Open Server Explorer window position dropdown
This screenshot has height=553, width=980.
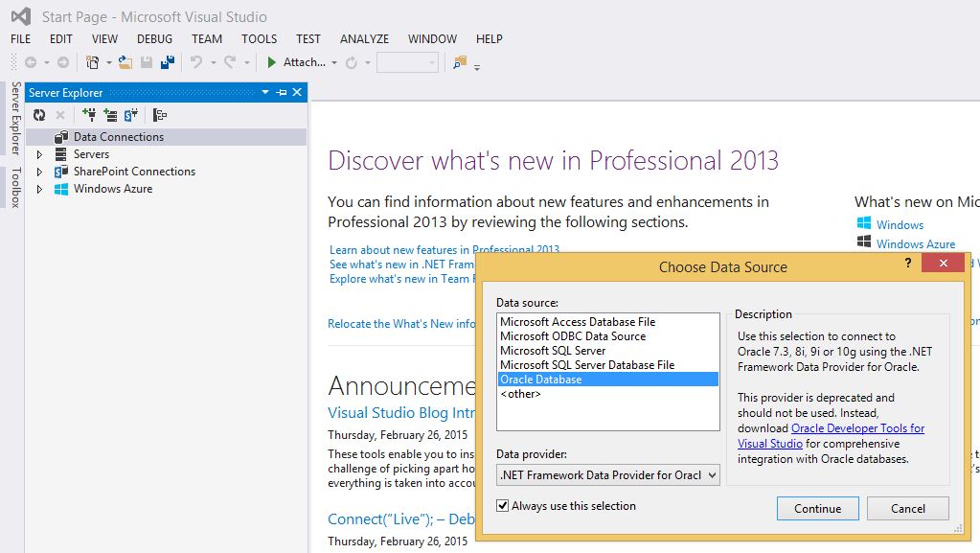pos(265,93)
